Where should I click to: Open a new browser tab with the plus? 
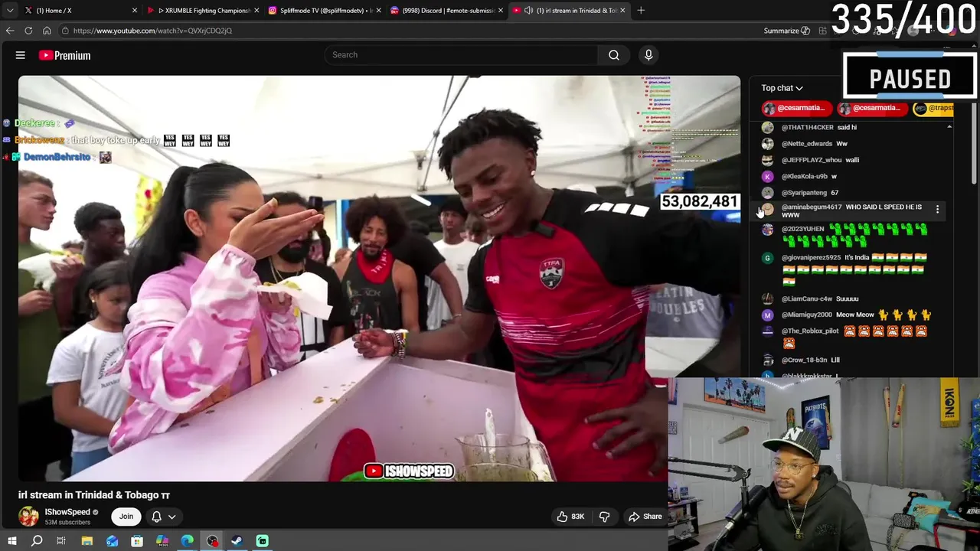641,11
